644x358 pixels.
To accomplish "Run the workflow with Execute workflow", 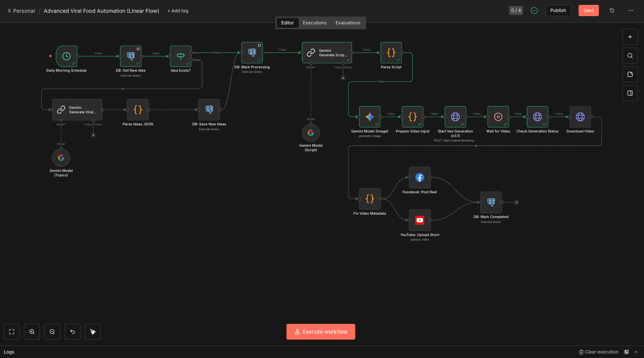I will (x=320, y=332).
